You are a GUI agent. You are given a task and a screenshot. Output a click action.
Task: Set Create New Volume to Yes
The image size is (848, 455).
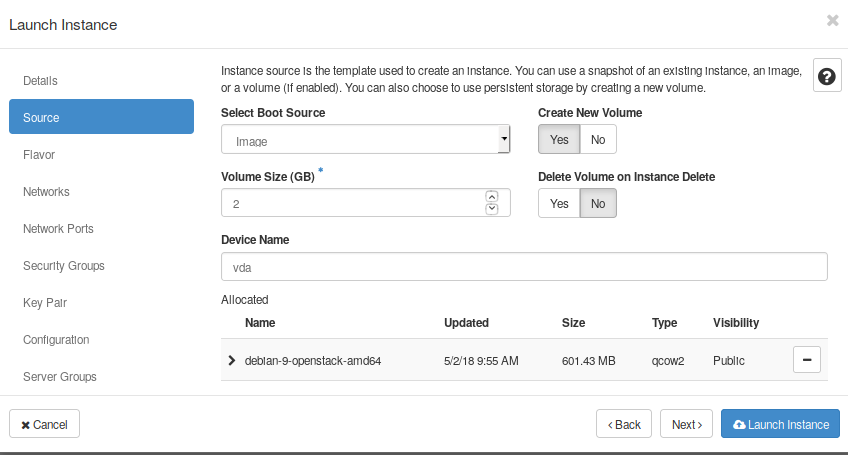pos(559,139)
